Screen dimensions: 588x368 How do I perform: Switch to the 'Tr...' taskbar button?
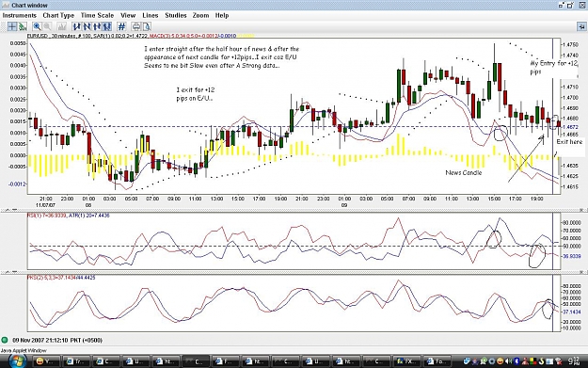[x=76, y=361]
